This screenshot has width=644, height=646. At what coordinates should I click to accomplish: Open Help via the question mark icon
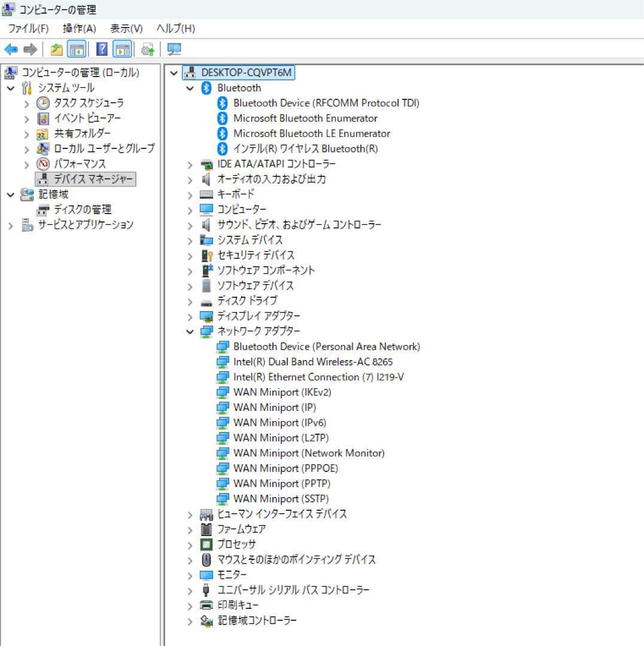(101, 49)
